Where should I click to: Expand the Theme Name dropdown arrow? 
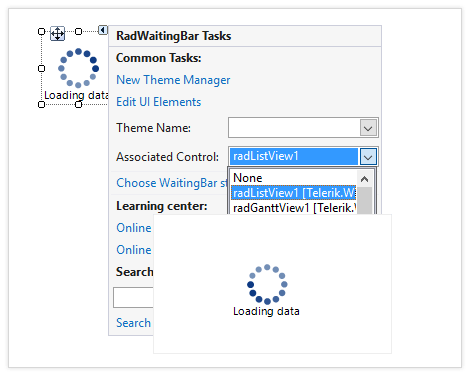pyautogui.click(x=368, y=128)
